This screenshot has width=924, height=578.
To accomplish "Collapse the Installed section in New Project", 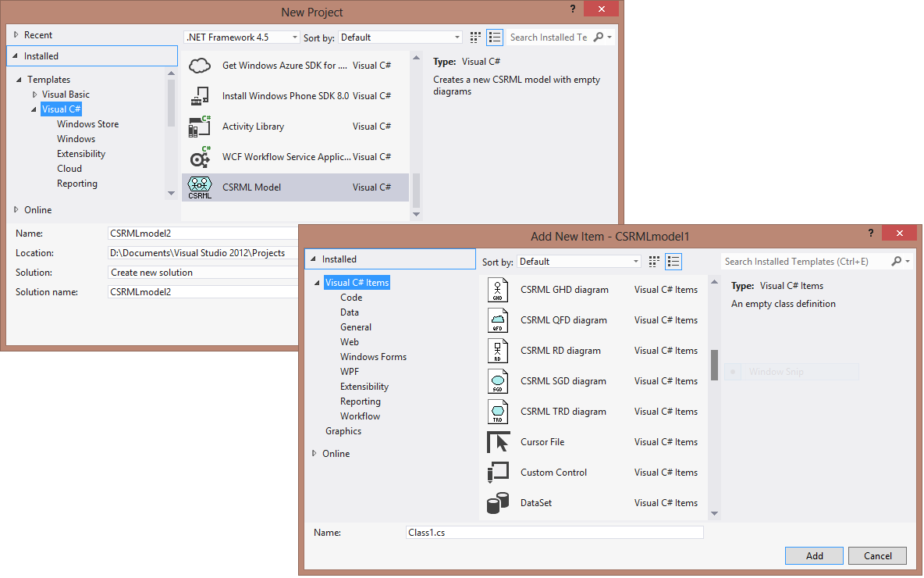I will 16,56.
